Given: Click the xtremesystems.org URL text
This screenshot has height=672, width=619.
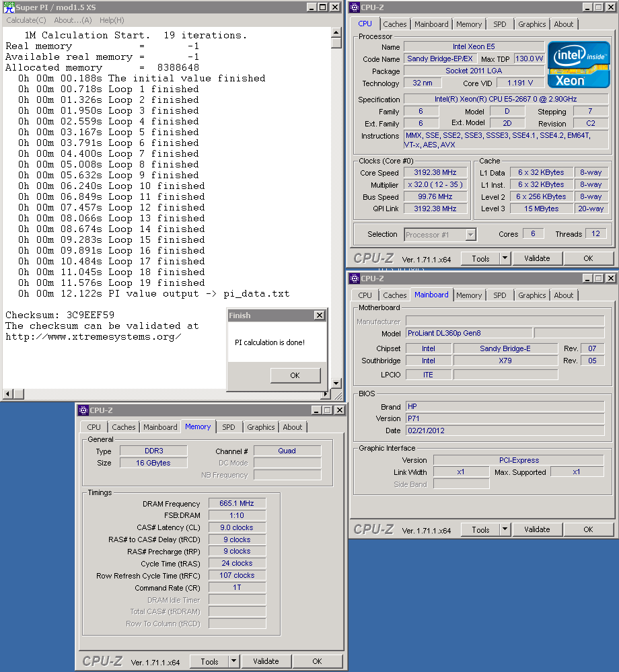Looking at the screenshot, I should click(94, 337).
